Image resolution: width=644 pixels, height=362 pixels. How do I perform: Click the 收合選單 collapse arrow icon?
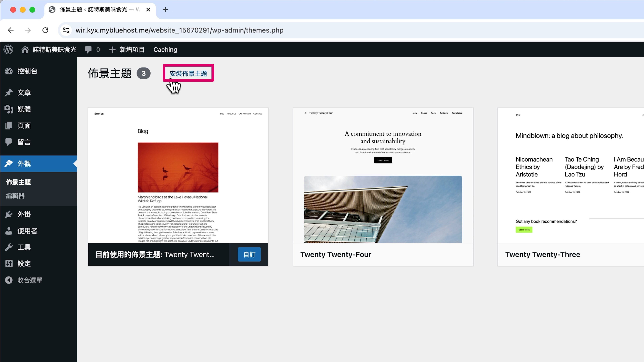[9, 280]
